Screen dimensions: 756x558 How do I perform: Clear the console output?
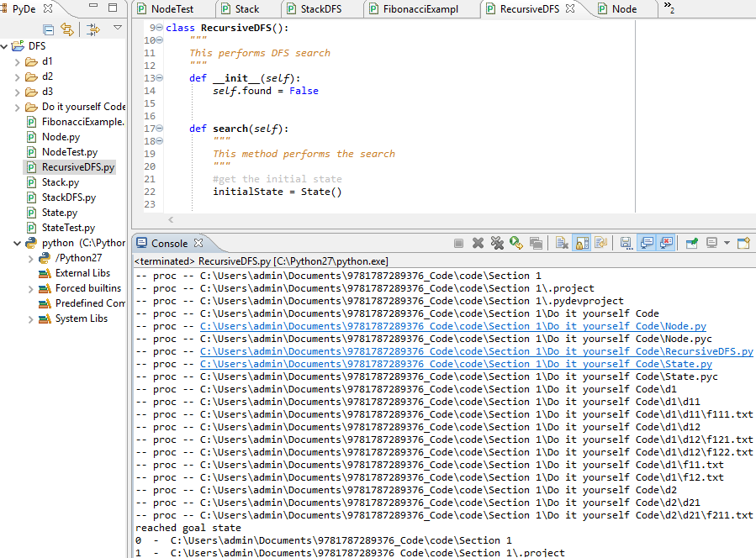pos(562,244)
